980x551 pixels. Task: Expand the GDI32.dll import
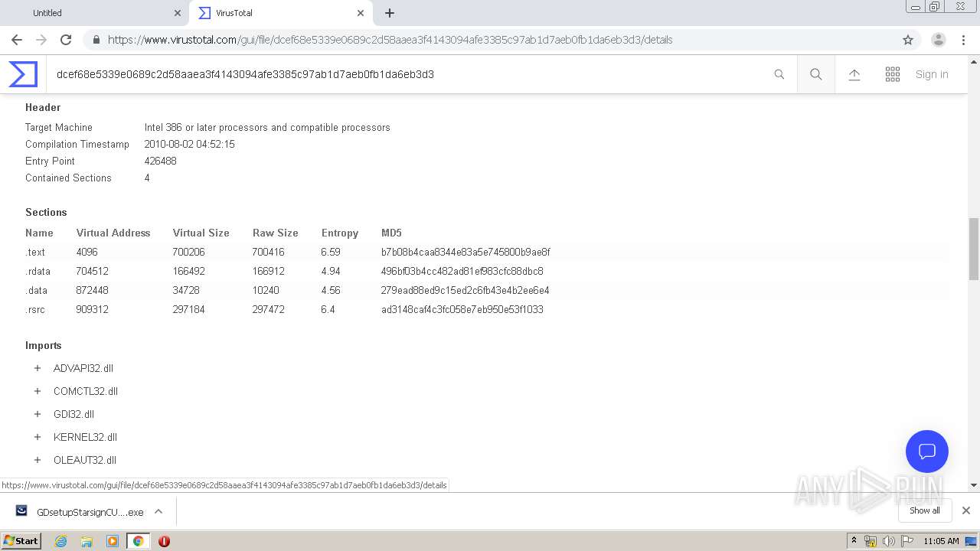click(37, 414)
